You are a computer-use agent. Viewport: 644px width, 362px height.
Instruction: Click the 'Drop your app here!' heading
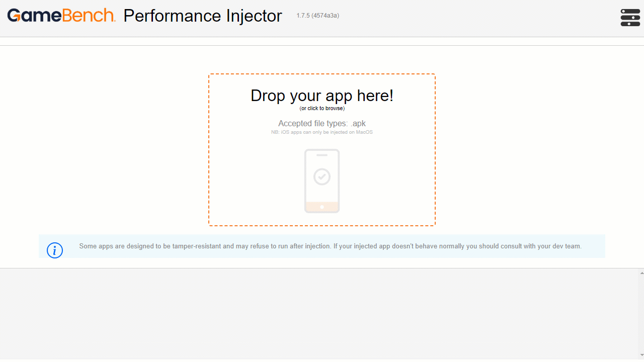(x=322, y=96)
